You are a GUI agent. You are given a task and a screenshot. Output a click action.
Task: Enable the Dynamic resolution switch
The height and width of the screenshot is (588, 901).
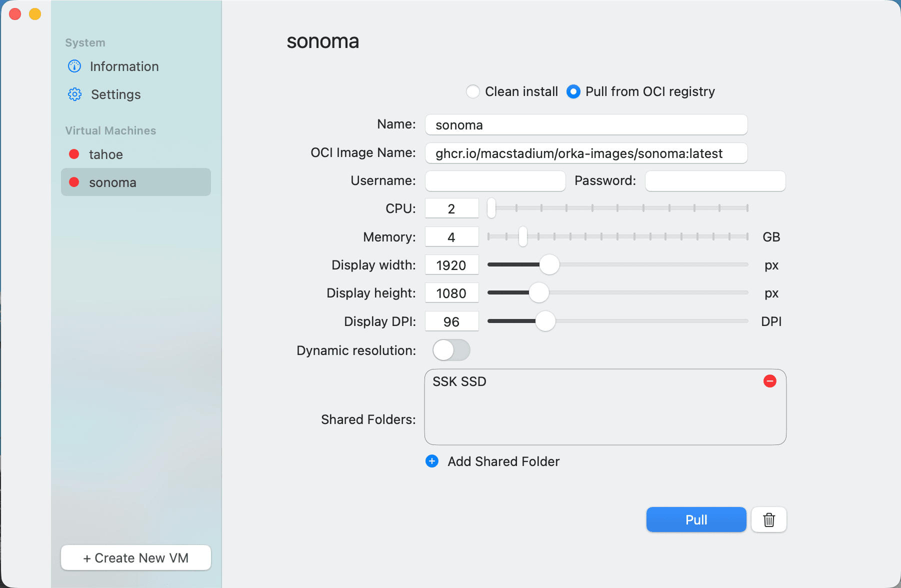(451, 350)
